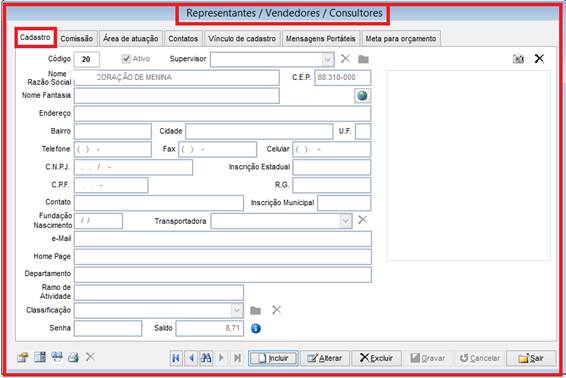This screenshot has width=566, height=378.
Task: Click the table report icon in bottom toolbar
Action: (x=40, y=357)
